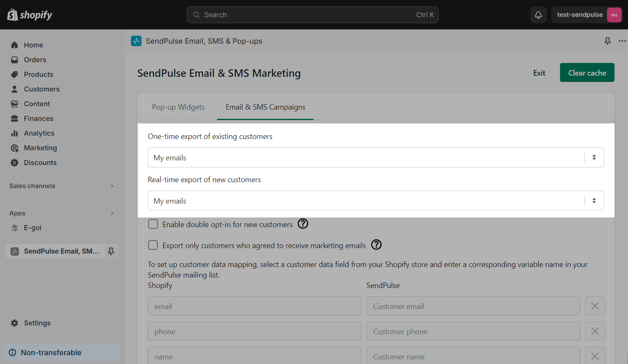Click help icon beside marketing emails option
The height and width of the screenshot is (364, 628).
(x=376, y=245)
